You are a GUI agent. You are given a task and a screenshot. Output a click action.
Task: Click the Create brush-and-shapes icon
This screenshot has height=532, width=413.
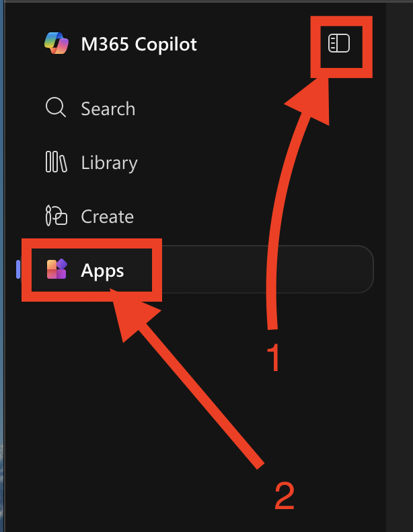(57, 215)
